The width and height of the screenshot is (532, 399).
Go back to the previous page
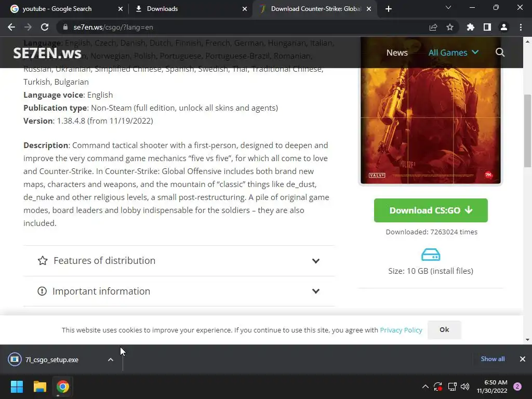click(x=11, y=27)
